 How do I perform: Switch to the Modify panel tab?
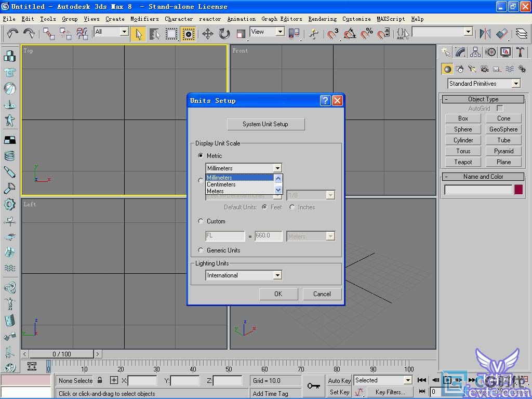[460, 52]
